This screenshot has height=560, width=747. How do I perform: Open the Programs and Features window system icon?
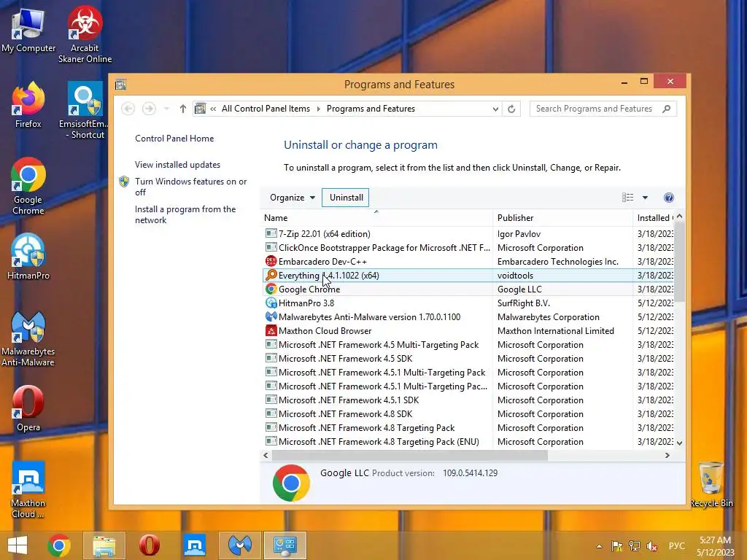tap(121, 85)
